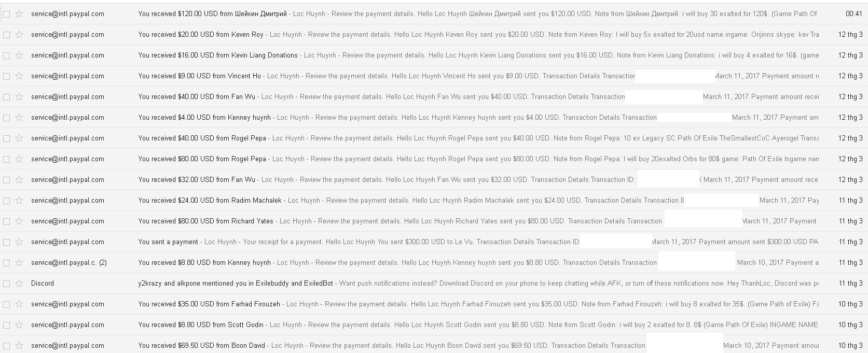This screenshot has width=868, height=353.
Task: Star the Discord notification email
Action: pyautogui.click(x=20, y=284)
